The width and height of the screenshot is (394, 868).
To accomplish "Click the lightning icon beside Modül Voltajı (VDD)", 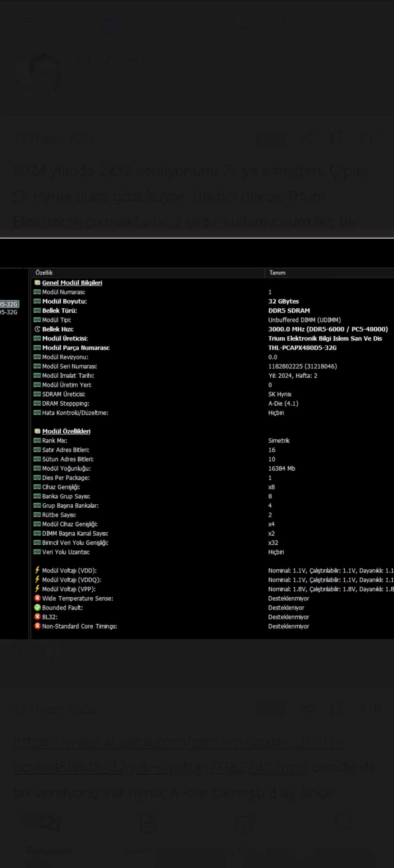I will coord(37,570).
